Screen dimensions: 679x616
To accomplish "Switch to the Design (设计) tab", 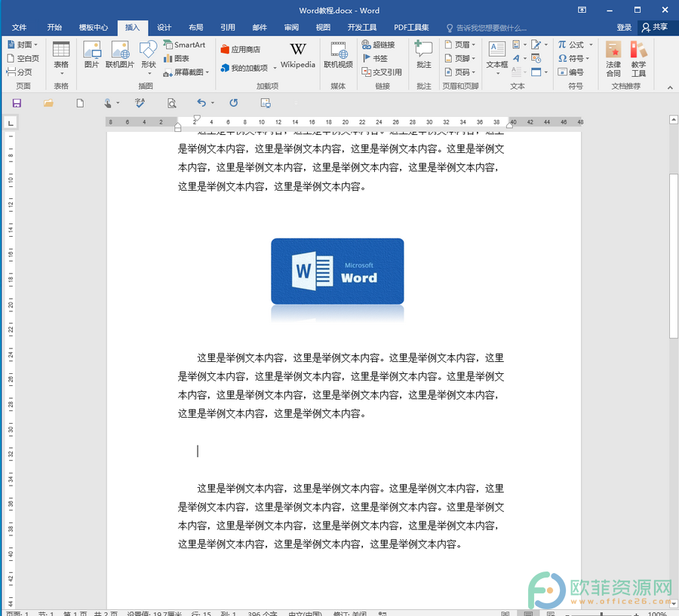I will tap(164, 28).
